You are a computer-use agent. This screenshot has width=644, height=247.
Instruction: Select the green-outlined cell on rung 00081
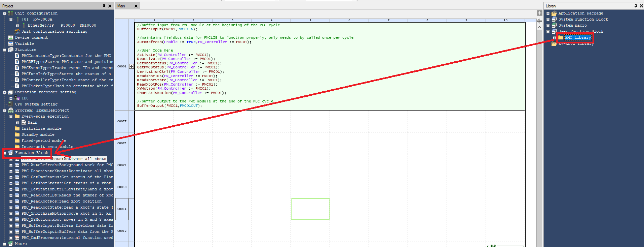(310, 209)
